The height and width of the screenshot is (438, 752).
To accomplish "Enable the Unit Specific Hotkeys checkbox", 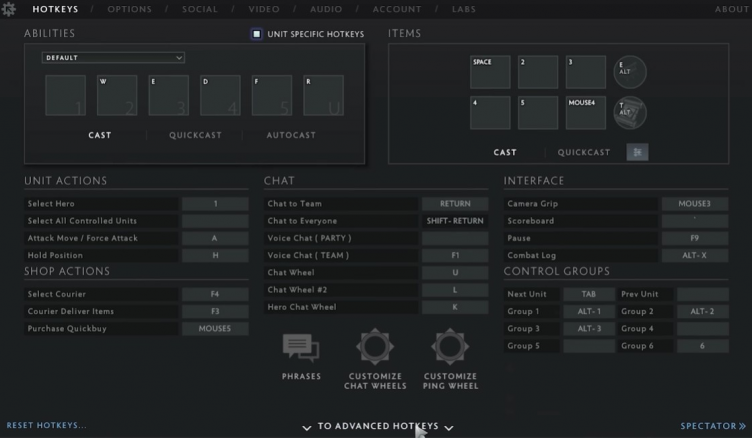I will 257,34.
